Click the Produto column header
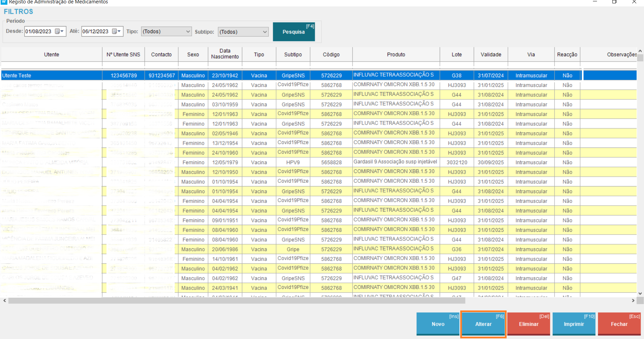 (x=396, y=54)
